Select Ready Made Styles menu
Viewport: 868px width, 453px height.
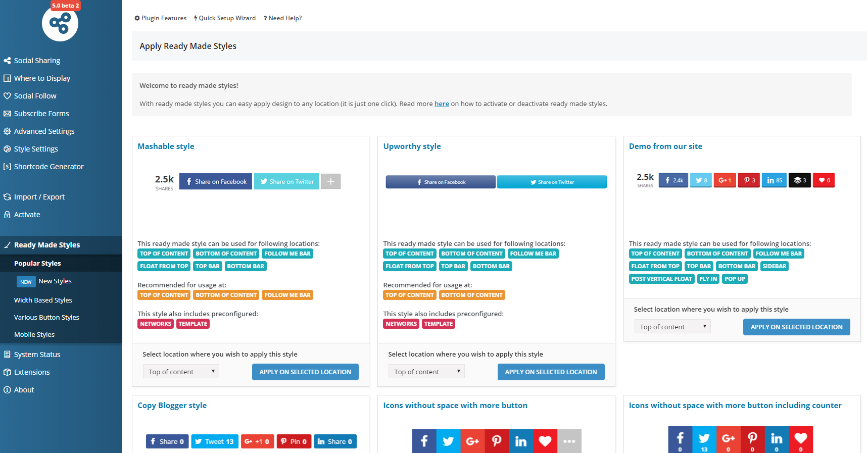tap(61, 245)
